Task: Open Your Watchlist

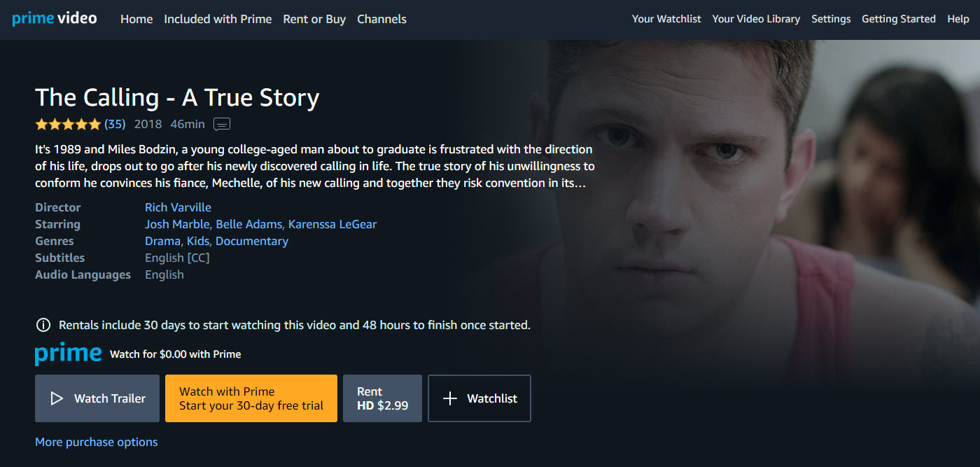Action: (666, 19)
